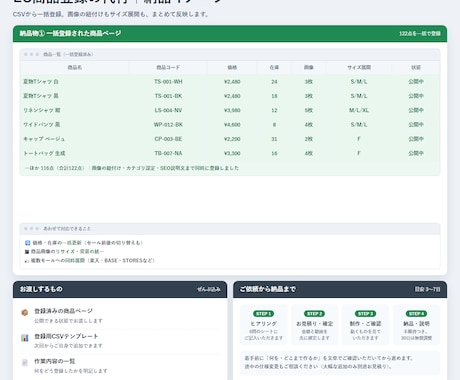
Task: Click the キャップ ベージュ product name
Action: click(x=44, y=139)
